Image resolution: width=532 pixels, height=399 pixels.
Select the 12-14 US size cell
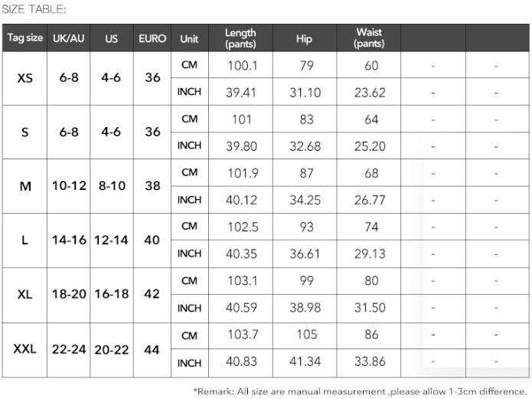click(111, 240)
